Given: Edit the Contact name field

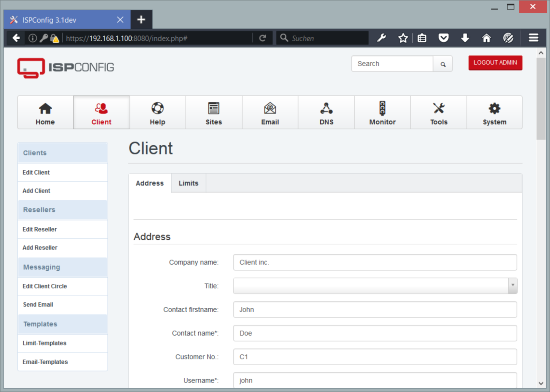Looking at the screenshot, I should 375,333.
